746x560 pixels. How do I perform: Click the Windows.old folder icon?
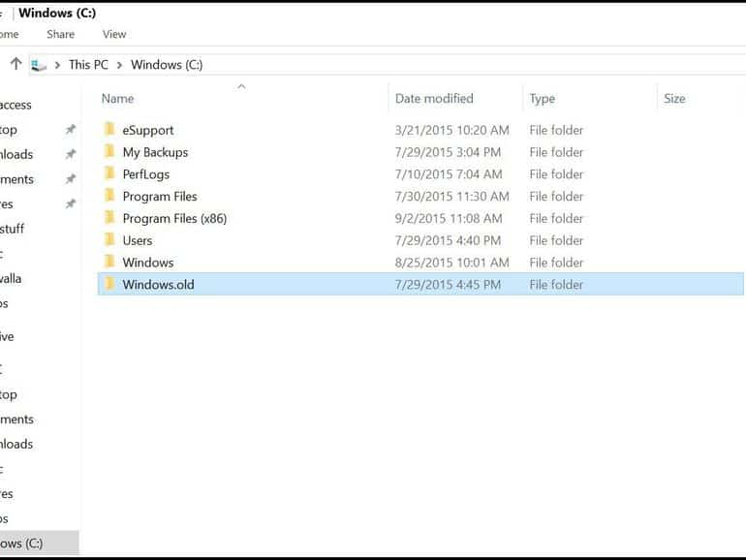[x=109, y=284]
